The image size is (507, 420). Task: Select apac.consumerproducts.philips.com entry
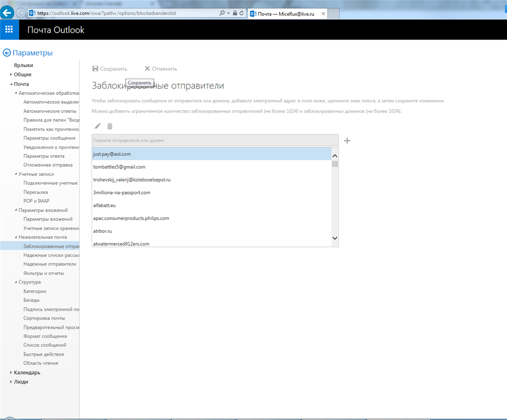211,218
